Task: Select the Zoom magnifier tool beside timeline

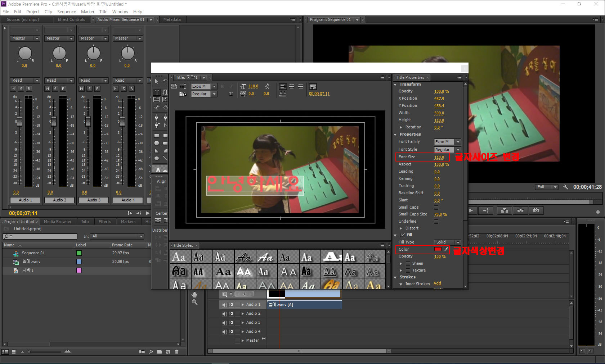Action: point(194,302)
